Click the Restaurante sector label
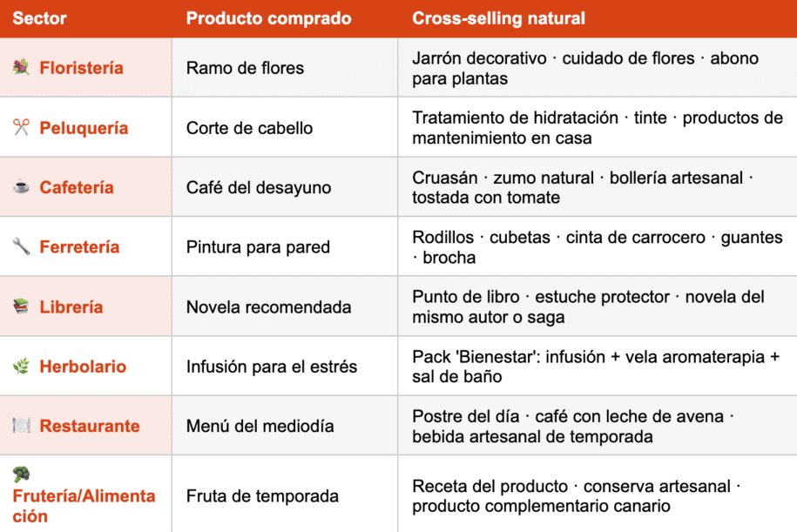Viewport: 797px width, 532px height. [x=90, y=426]
